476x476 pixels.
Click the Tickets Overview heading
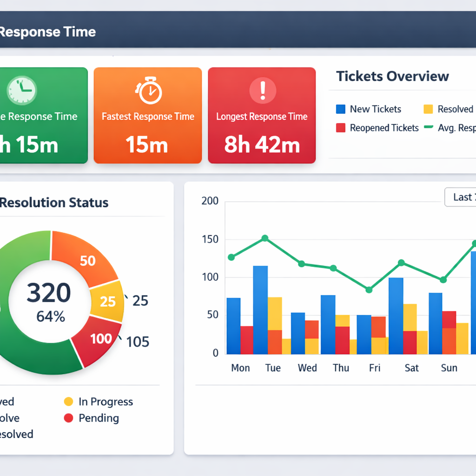point(392,76)
